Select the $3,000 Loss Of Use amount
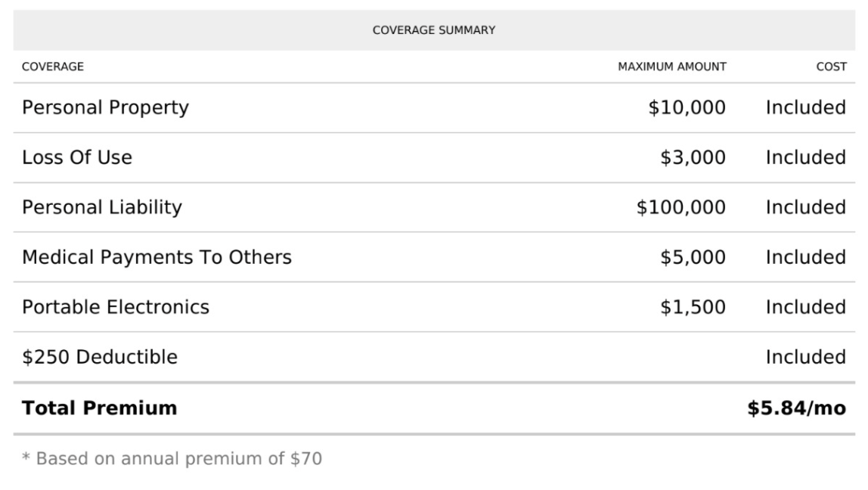868x490 pixels. pos(693,158)
